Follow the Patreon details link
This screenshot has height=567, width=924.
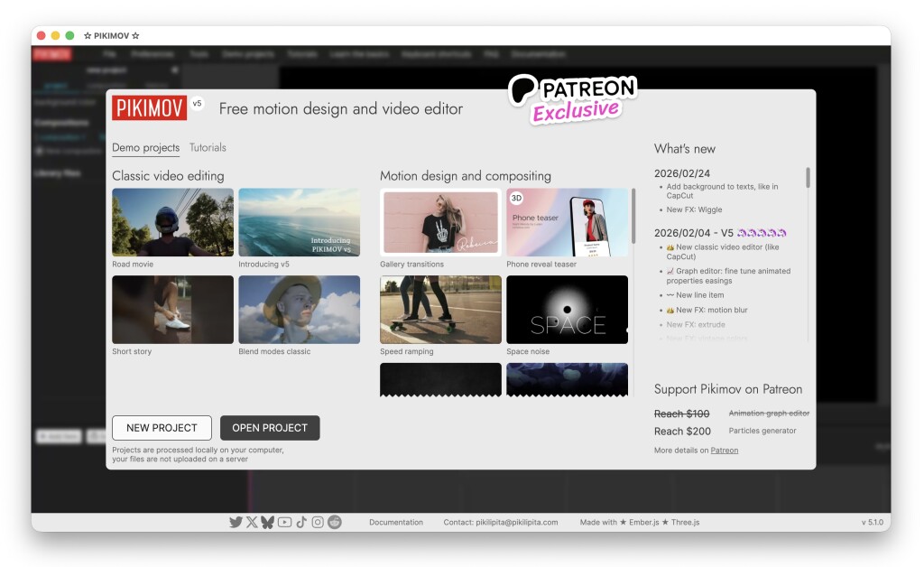point(724,451)
